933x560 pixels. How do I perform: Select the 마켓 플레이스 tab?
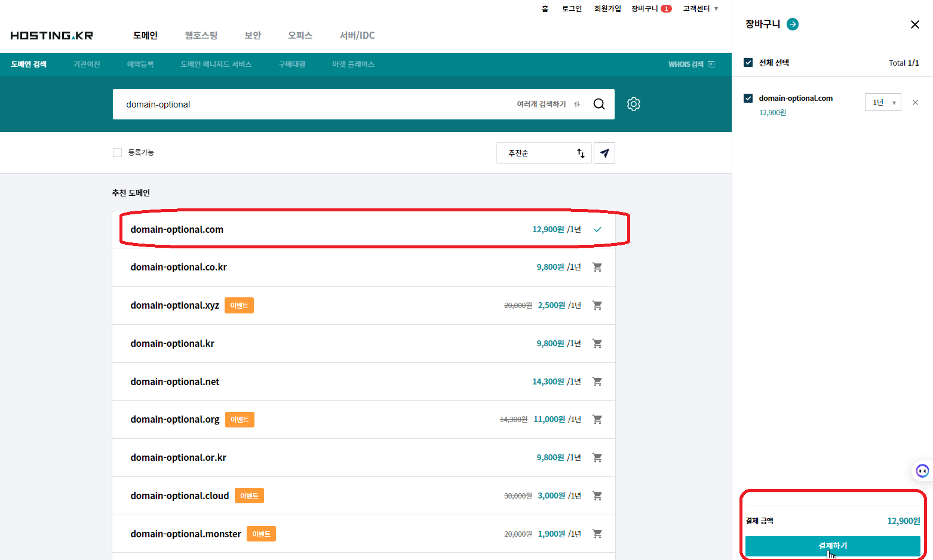point(354,64)
